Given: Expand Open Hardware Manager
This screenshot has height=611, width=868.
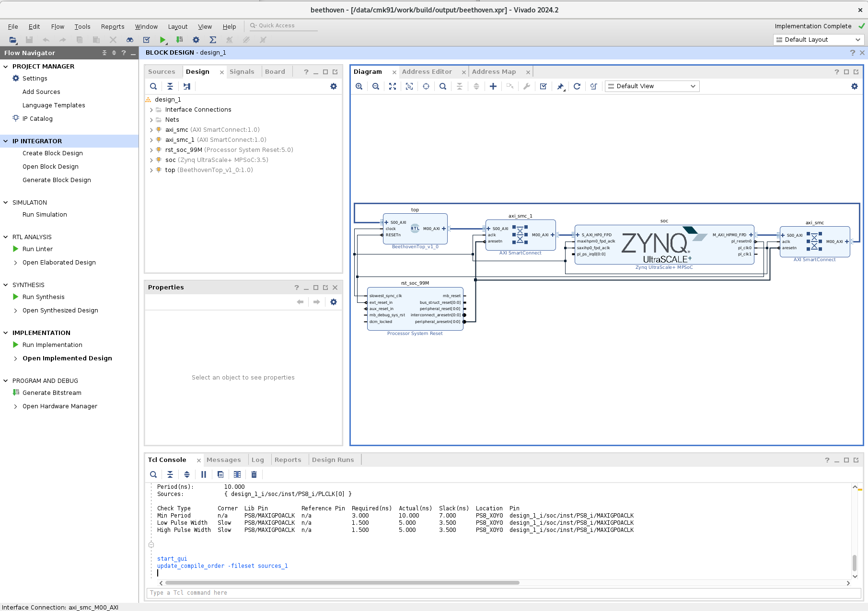Looking at the screenshot, I should tap(15, 406).
